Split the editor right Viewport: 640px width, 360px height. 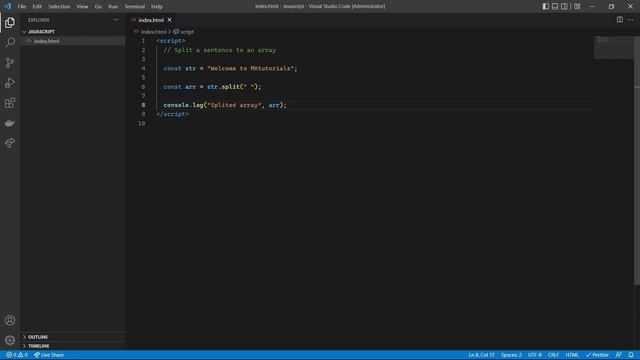(x=620, y=20)
